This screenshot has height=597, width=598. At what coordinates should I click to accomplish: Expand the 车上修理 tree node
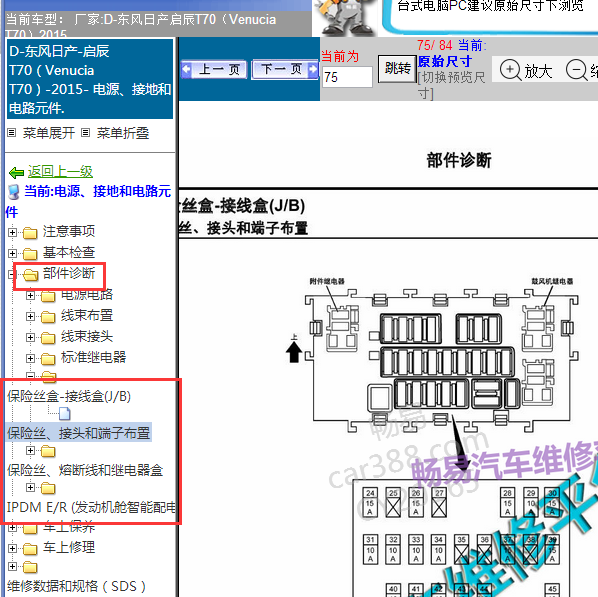coord(12,548)
